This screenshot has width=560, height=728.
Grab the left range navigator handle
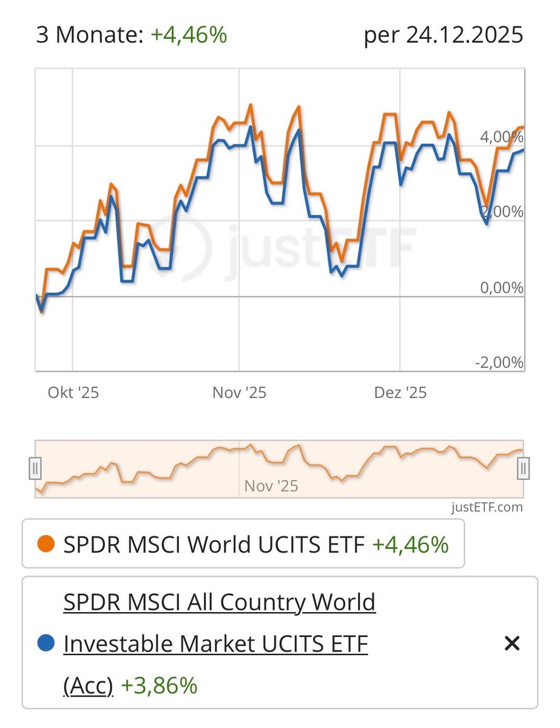(x=35, y=468)
